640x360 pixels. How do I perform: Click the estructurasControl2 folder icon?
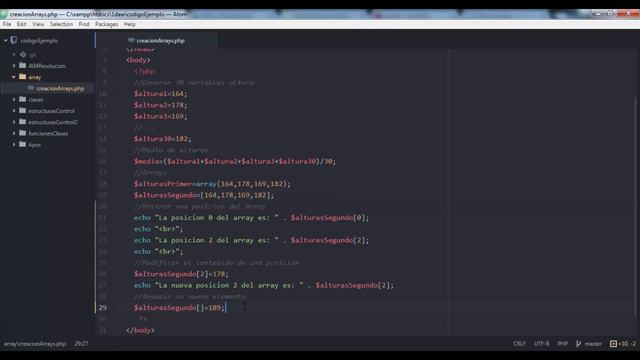click(x=23, y=122)
